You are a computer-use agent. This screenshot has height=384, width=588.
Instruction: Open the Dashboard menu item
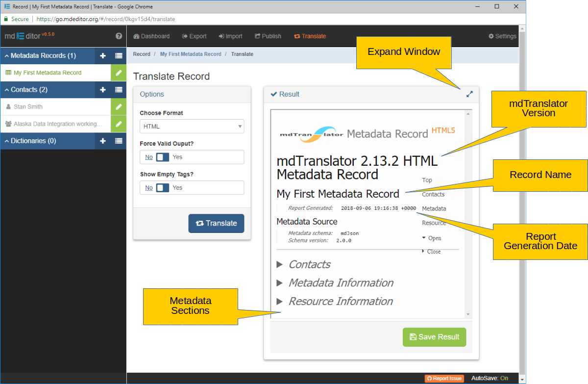pyautogui.click(x=151, y=36)
